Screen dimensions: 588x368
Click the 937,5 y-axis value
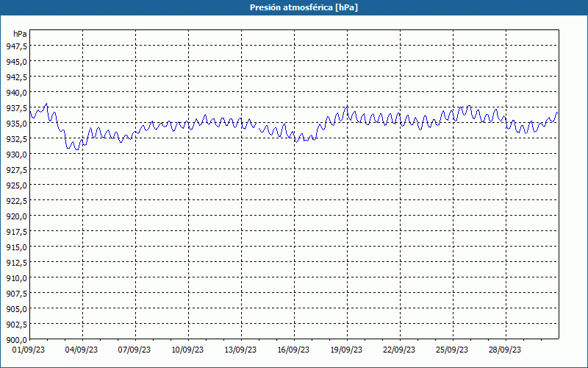pos(16,107)
